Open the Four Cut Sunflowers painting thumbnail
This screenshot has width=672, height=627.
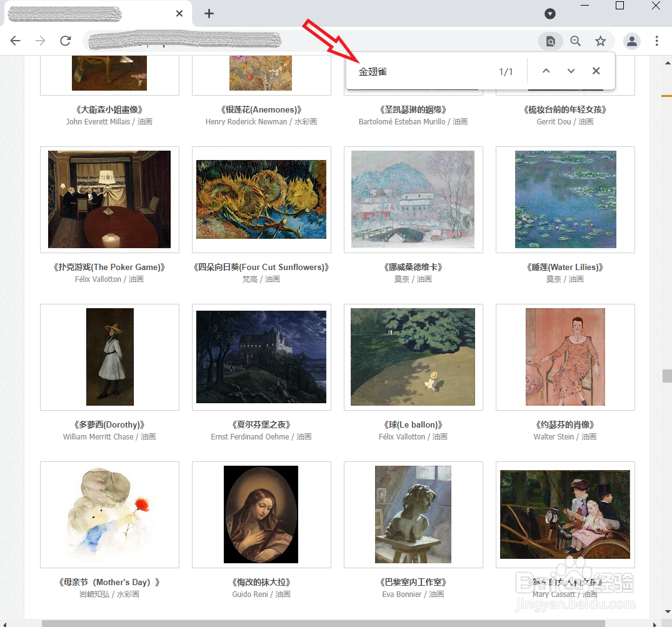(x=261, y=199)
